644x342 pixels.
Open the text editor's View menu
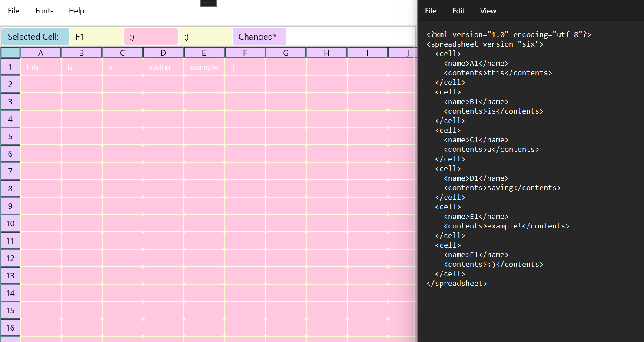click(488, 11)
